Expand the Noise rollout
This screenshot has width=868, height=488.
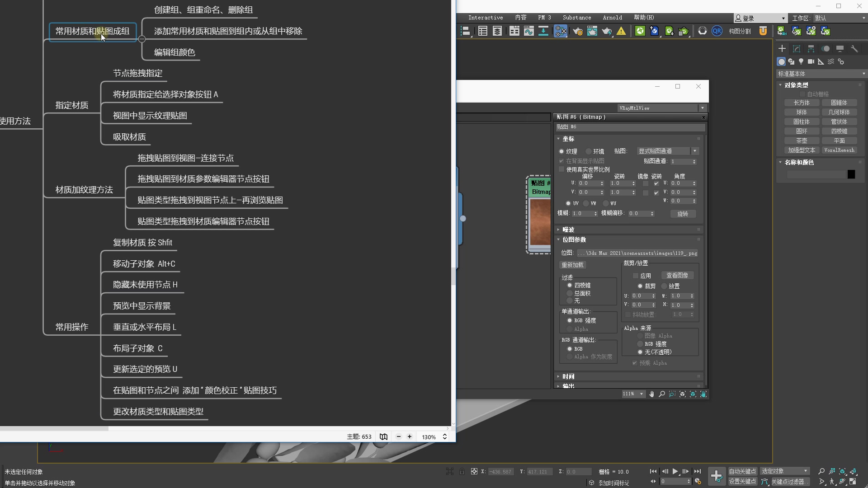pyautogui.click(x=568, y=230)
